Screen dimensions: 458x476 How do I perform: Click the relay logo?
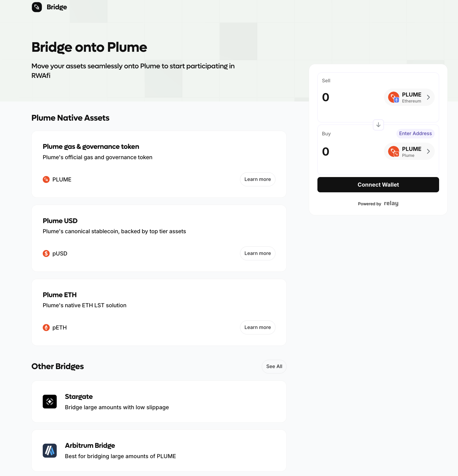point(391,203)
